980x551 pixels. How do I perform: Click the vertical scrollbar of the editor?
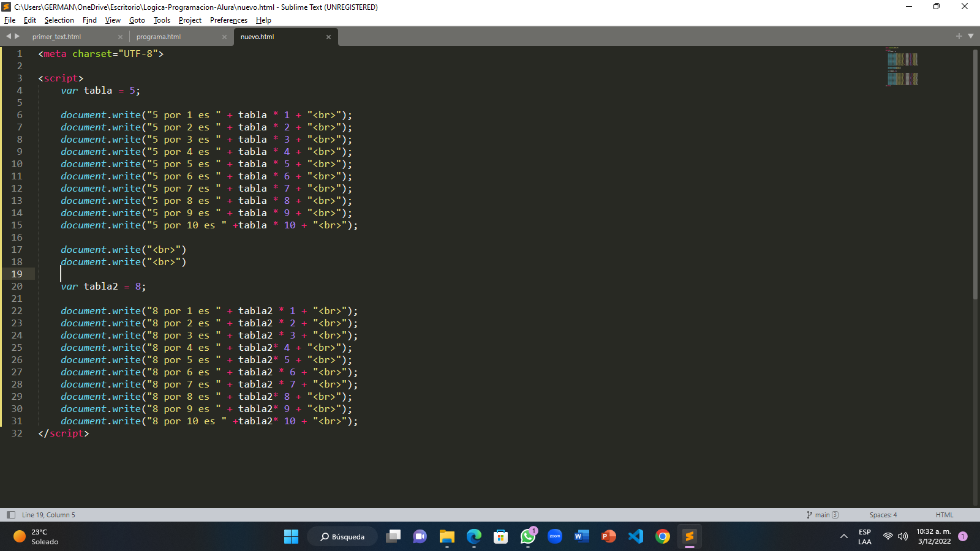click(975, 174)
